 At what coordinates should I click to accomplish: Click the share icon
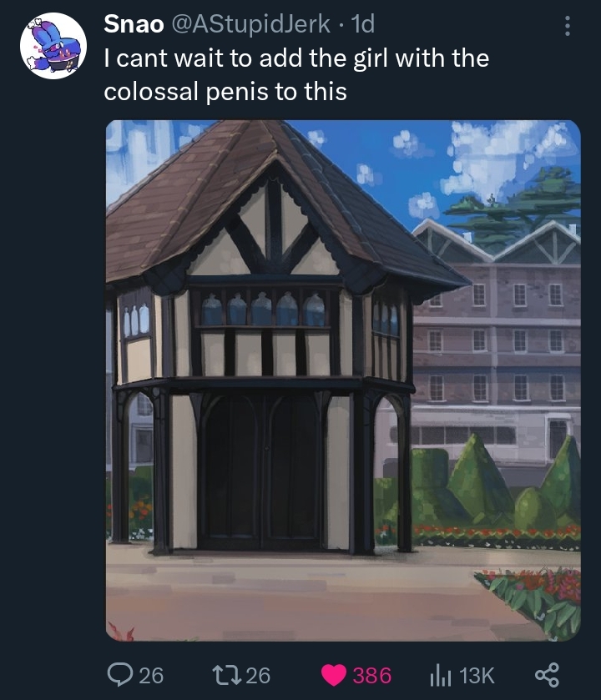pyautogui.click(x=547, y=675)
